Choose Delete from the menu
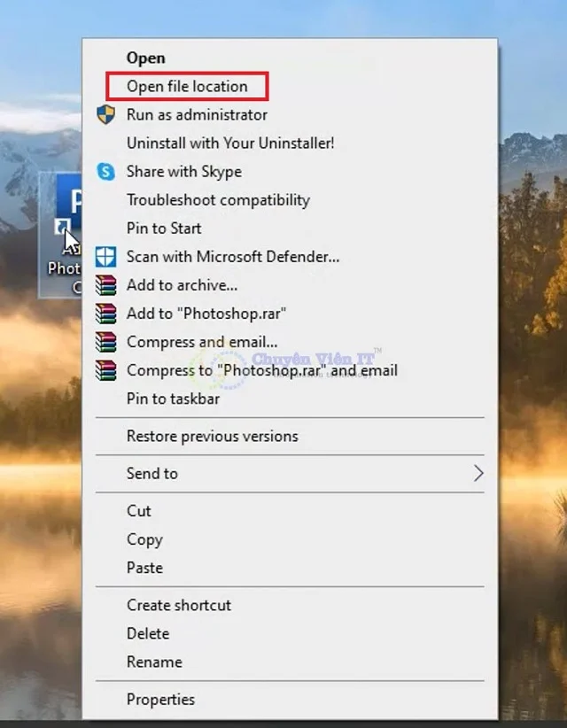Viewport: 567px width, 728px height. click(x=148, y=634)
